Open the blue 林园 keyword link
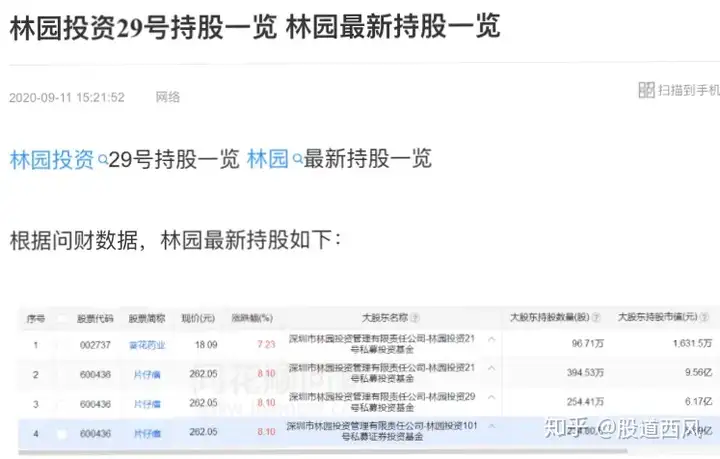 click(268, 159)
